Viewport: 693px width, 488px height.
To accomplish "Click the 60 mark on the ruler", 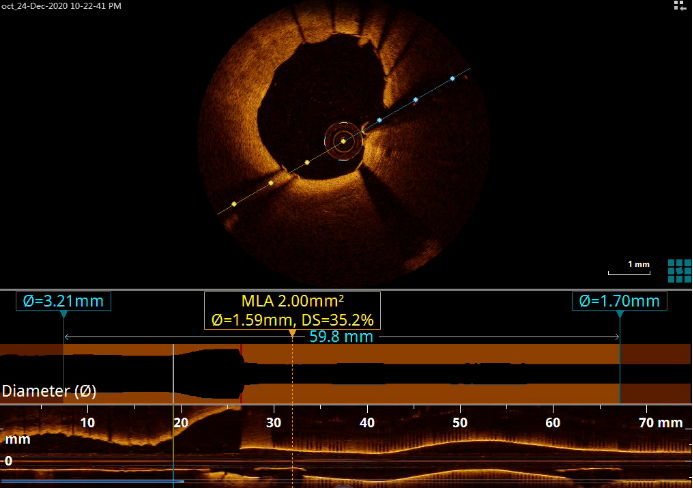I will click(x=553, y=423).
